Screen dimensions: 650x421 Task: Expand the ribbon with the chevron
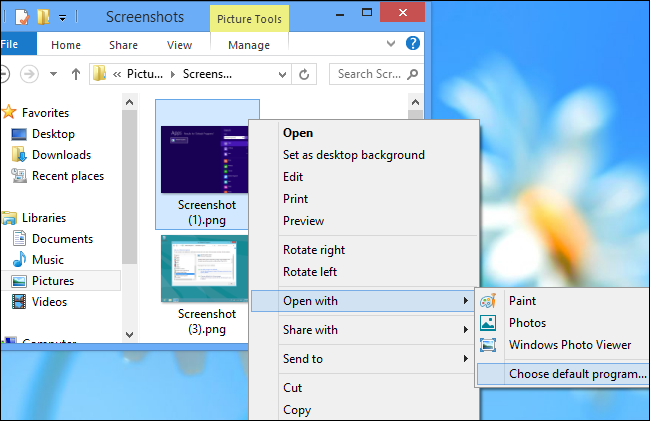pos(390,44)
